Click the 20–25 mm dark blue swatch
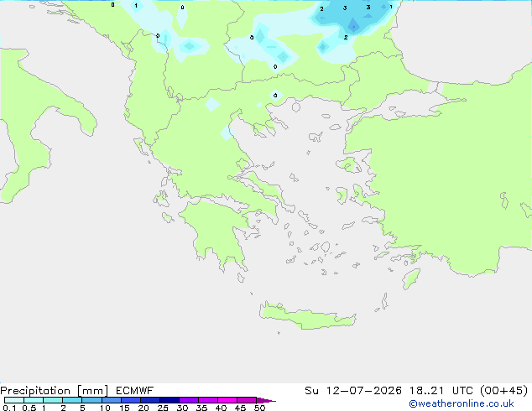 pos(149,400)
